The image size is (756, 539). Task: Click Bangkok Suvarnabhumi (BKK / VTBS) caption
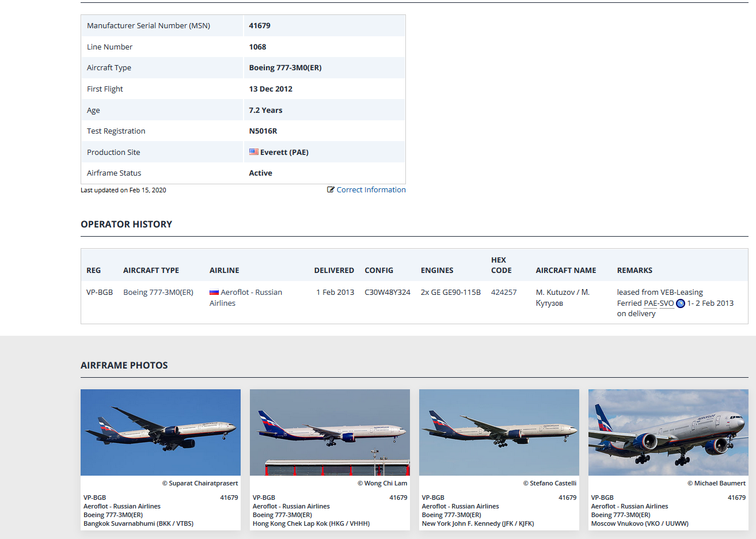point(138,523)
